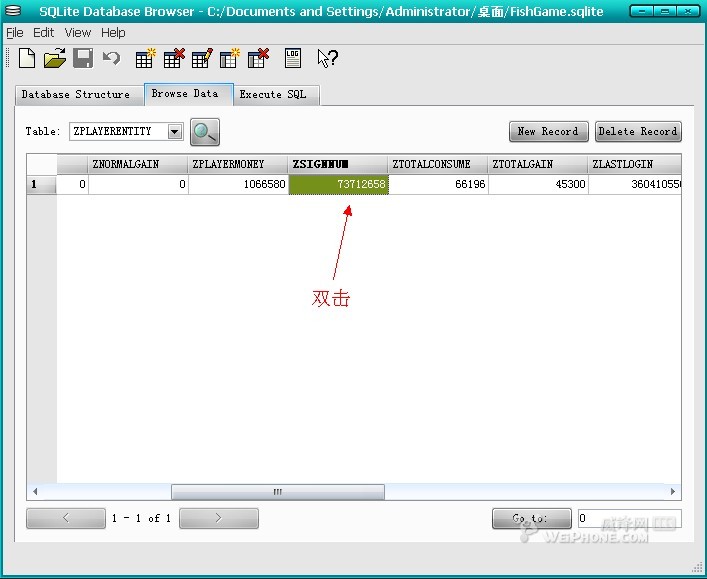Open the View menu
Viewport: 707px width, 579px height.
[x=78, y=32]
